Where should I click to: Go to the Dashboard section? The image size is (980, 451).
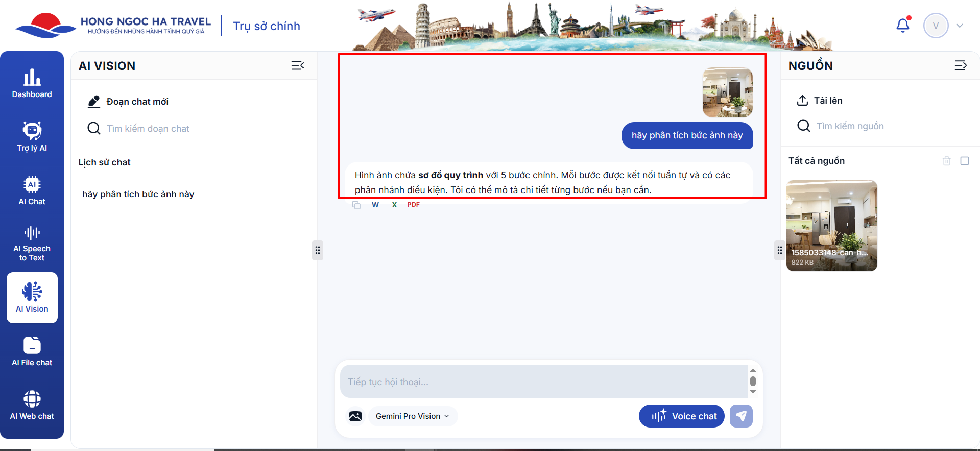pyautogui.click(x=32, y=83)
